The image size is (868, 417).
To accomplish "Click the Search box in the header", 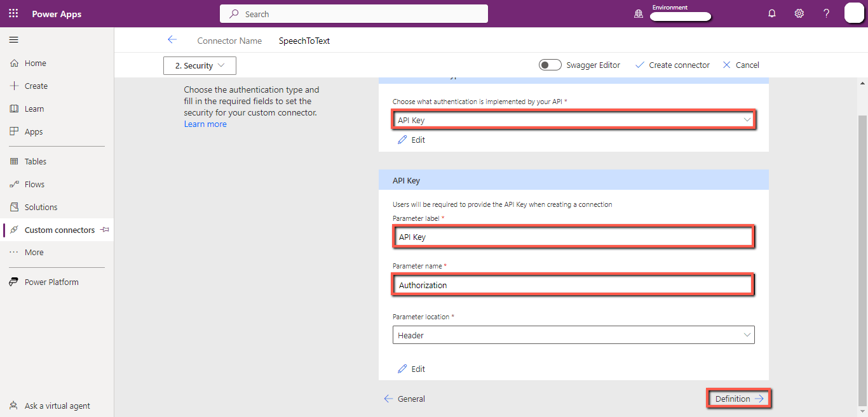I will tap(354, 14).
